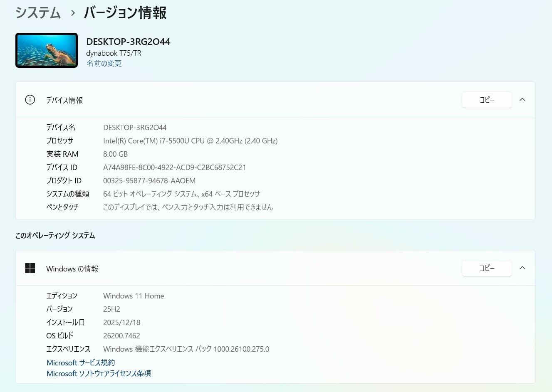Click the プロセッサ label

[60, 141]
